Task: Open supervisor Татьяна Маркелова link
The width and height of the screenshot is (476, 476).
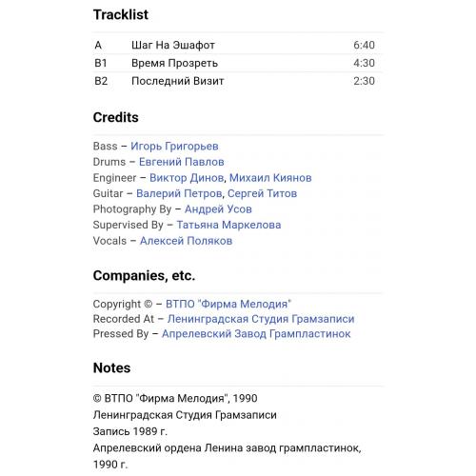Action: [x=228, y=225]
